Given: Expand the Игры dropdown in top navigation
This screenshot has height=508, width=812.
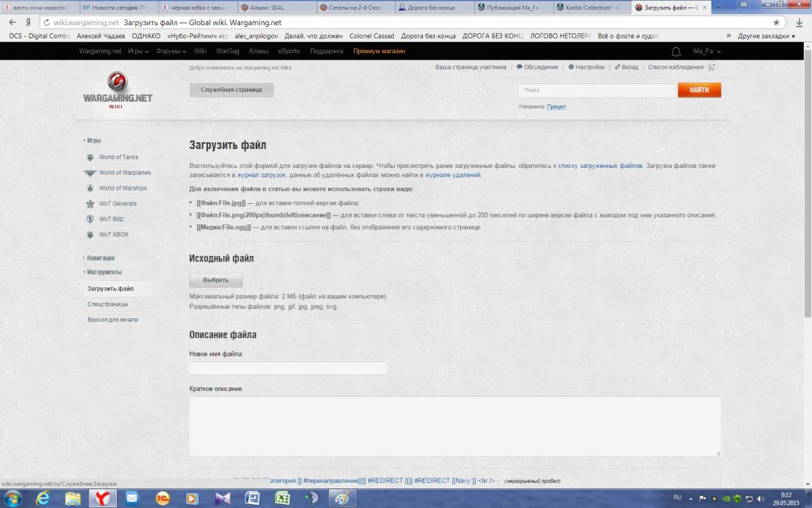Looking at the screenshot, I should (138, 51).
